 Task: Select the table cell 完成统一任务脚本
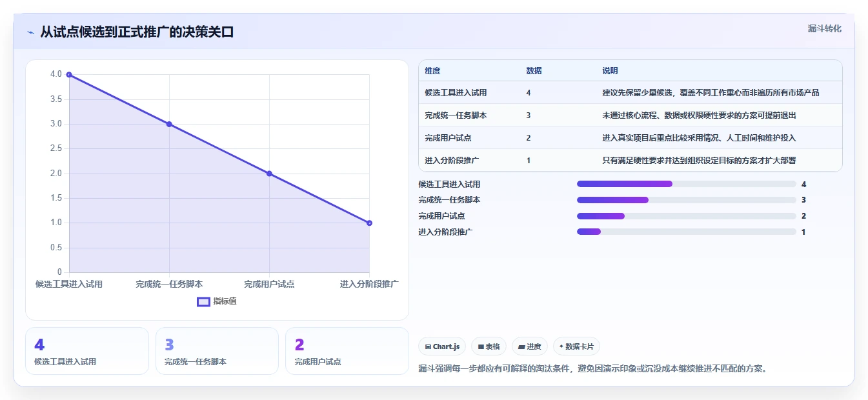[456, 115]
